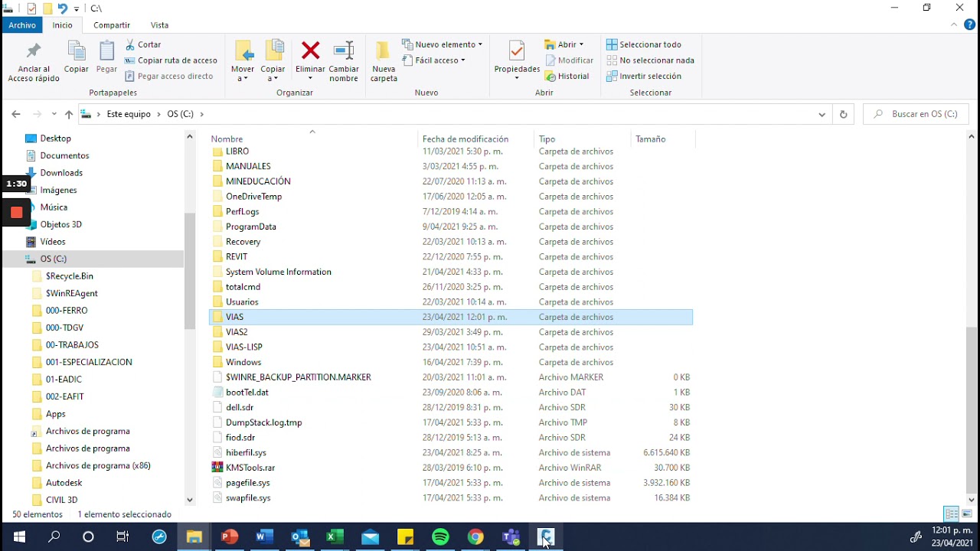Click Invertir selección

pyautogui.click(x=643, y=76)
